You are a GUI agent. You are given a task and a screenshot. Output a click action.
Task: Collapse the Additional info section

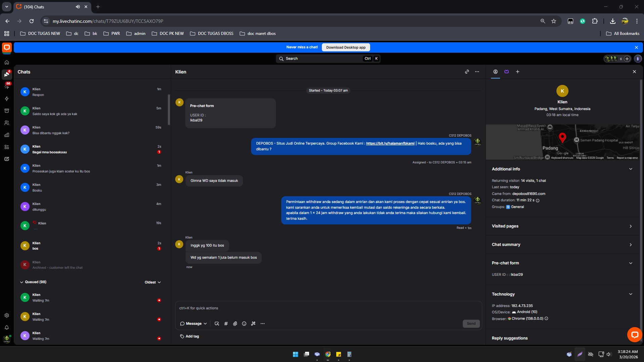point(631,169)
